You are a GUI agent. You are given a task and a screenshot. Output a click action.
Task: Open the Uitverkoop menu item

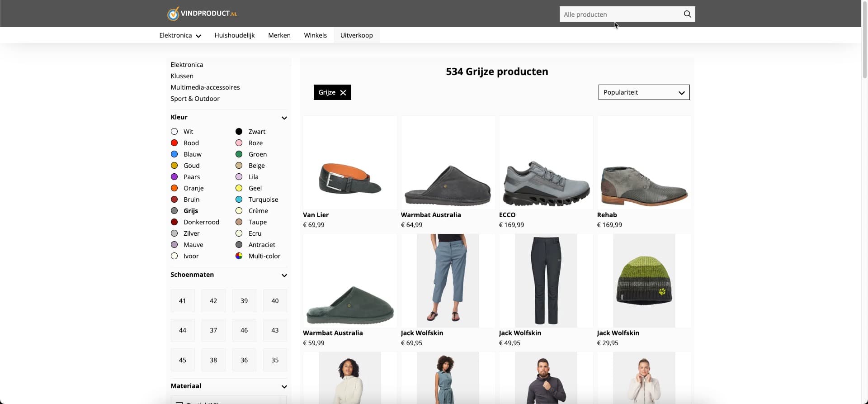click(357, 35)
